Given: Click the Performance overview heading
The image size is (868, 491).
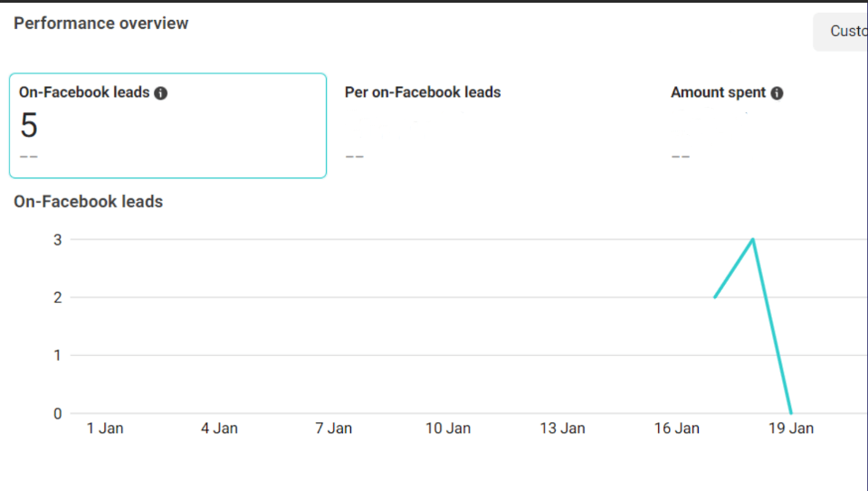Looking at the screenshot, I should [100, 24].
